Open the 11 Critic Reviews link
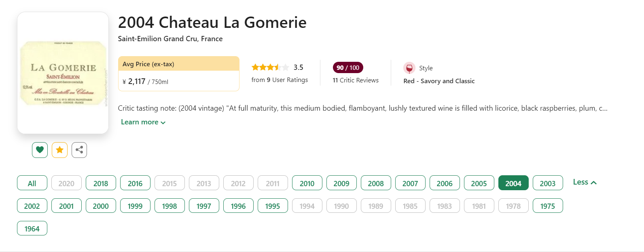The width and height of the screenshot is (644, 252). 356,80
